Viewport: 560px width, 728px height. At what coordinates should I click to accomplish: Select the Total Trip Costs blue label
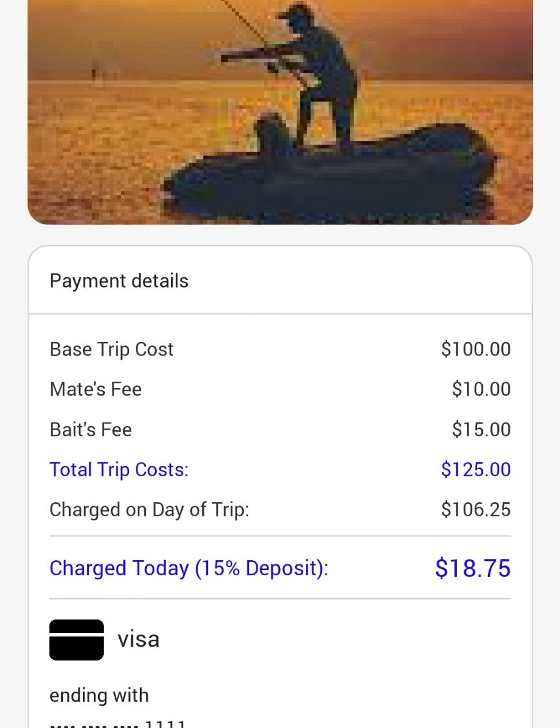point(119,470)
